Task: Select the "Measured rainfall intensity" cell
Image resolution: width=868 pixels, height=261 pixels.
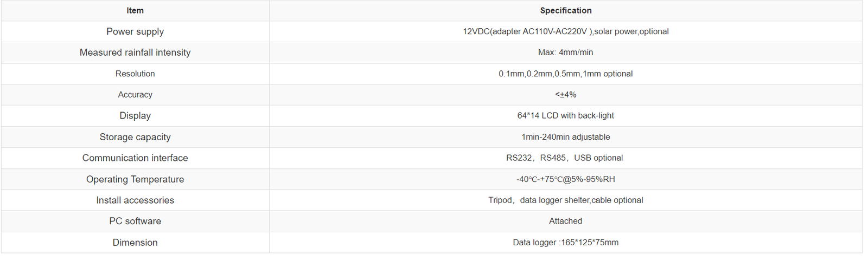Action: click(135, 53)
